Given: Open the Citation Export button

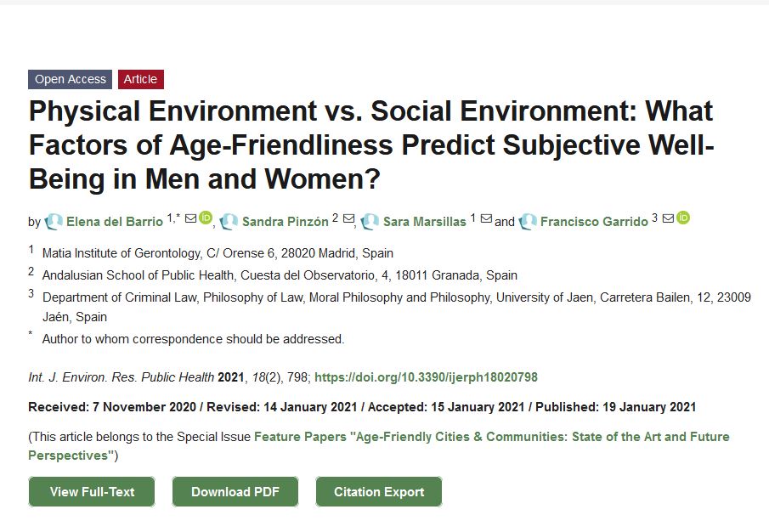Looking at the screenshot, I should click(379, 492).
